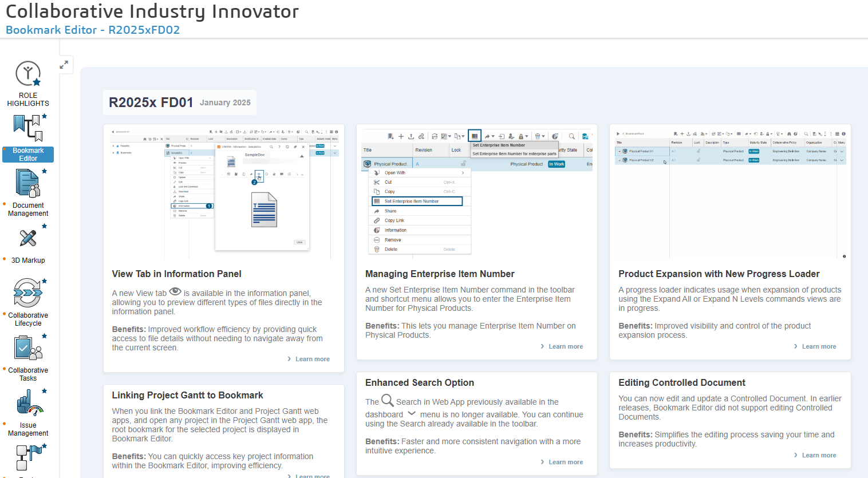
Task: Click the chevron beside Learn more in Product Expansion card
Action: tap(795, 346)
